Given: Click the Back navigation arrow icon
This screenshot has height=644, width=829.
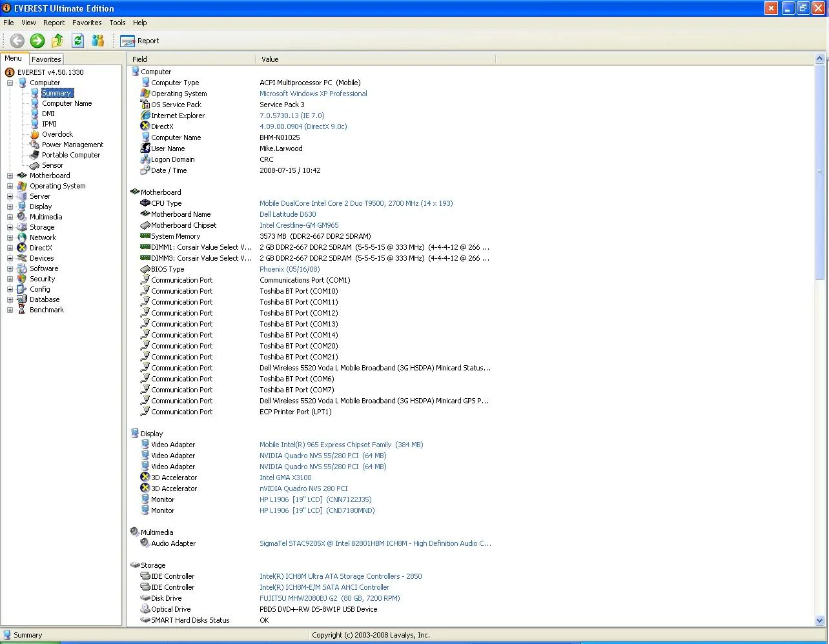Looking at the screenshot, I should coord(17,41).
